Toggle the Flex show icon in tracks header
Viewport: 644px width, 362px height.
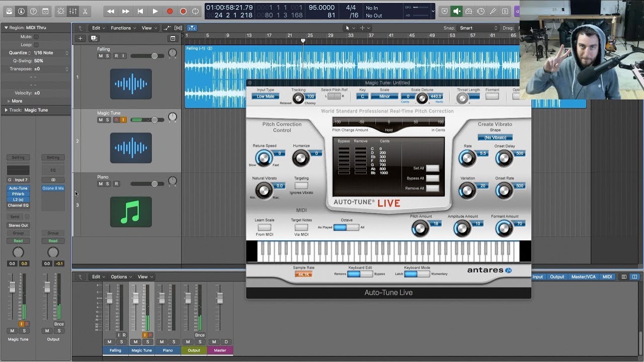click(x=178, y=28)
